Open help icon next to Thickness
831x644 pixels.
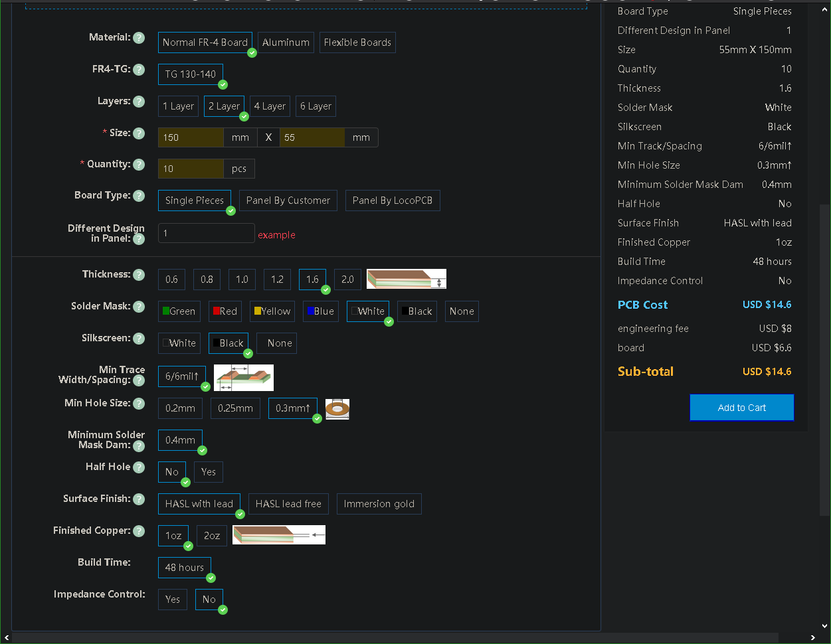[139, 275]
